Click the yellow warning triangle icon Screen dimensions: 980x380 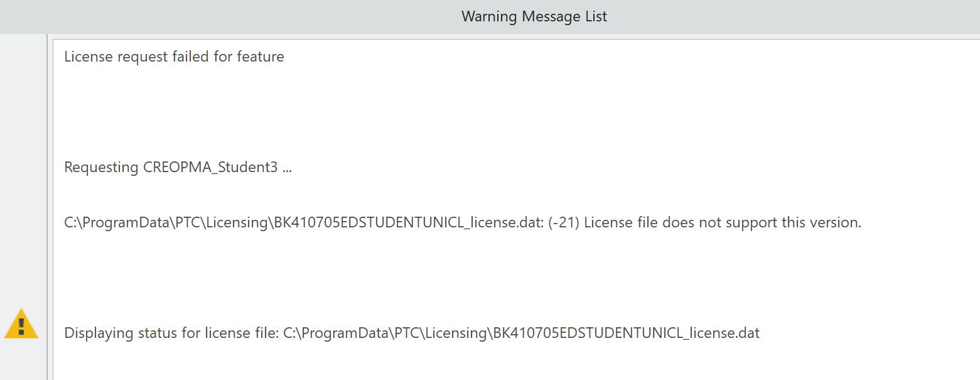(21, 324)
